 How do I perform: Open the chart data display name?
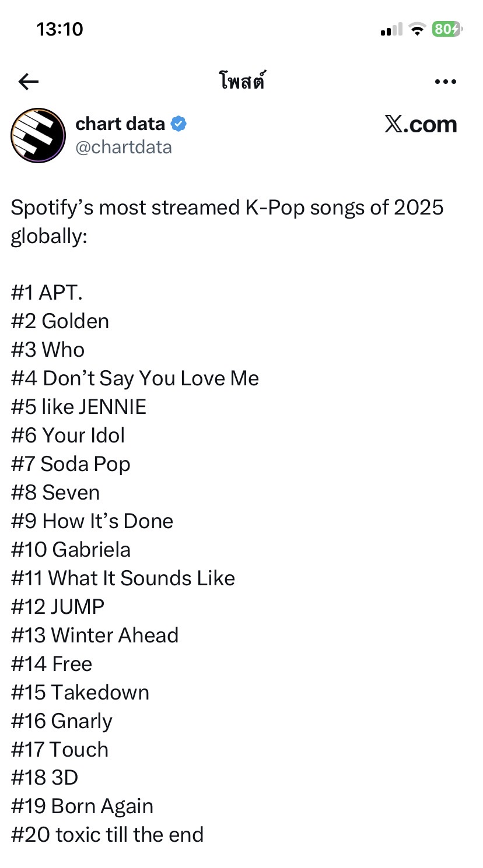tap(120, 124)
